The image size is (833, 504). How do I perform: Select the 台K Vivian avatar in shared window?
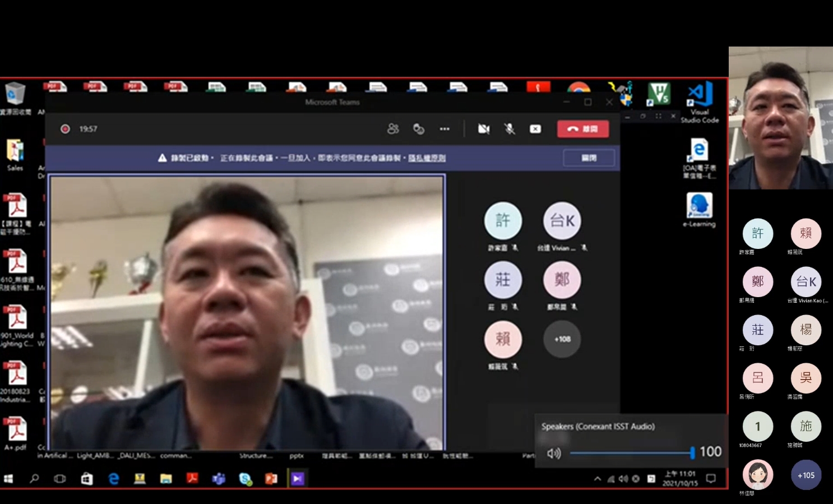tap(562, 220)
